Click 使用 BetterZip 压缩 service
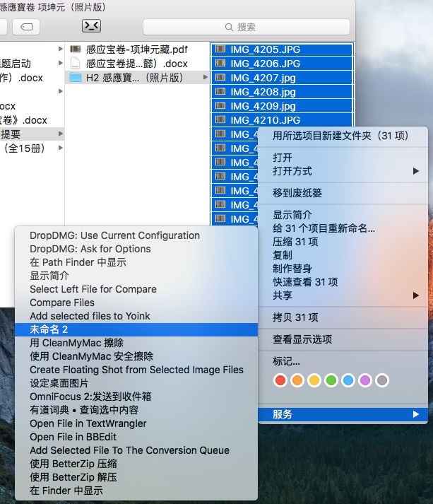The image size is (433, 504). tap(73, 464)
